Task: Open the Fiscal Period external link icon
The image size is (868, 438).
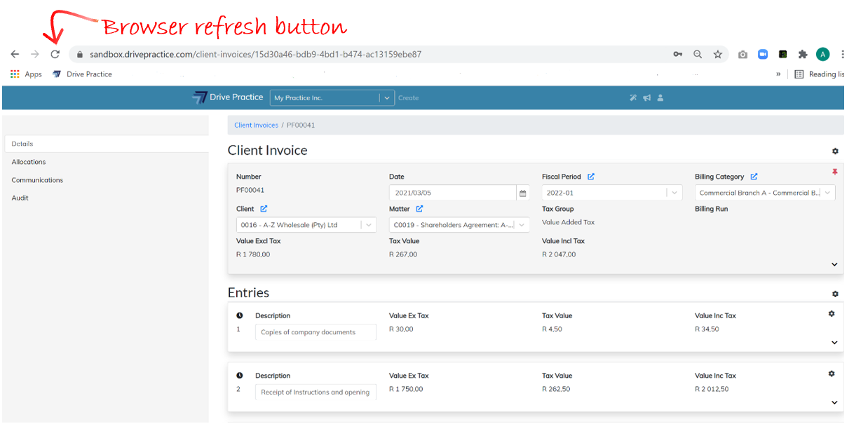Action: tap(591, 177)
